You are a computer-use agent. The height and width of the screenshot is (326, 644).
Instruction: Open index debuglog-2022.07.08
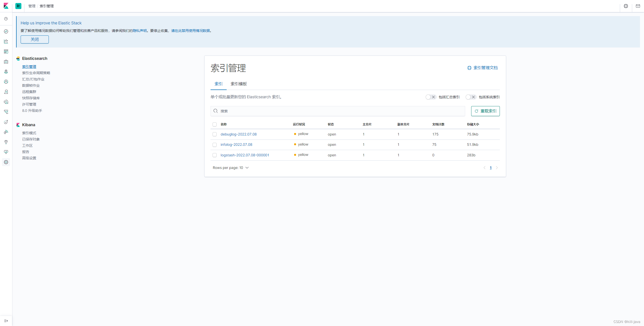pos(238,134)
